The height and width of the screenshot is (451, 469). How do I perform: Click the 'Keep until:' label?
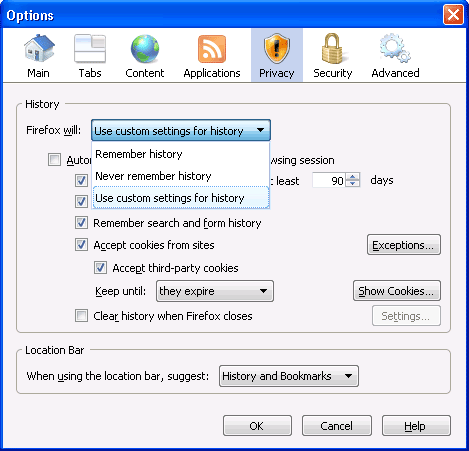(120, 291)
